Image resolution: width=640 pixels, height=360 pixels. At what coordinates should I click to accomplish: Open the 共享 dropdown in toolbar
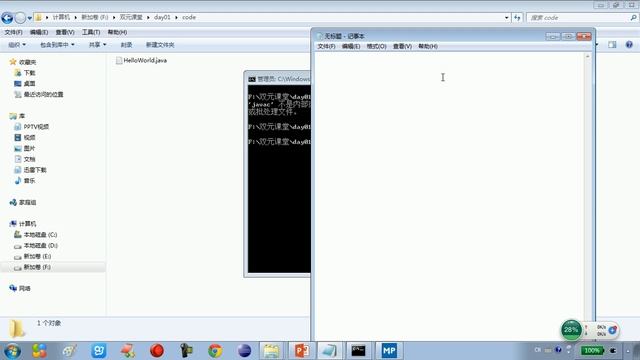98,45
